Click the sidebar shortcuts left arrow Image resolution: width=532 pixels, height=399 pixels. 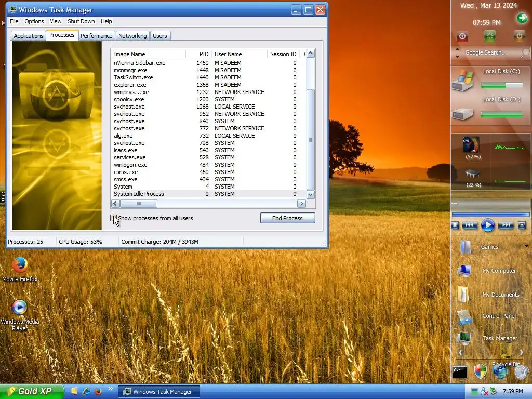pyautogui.click(x=460, y=353)
